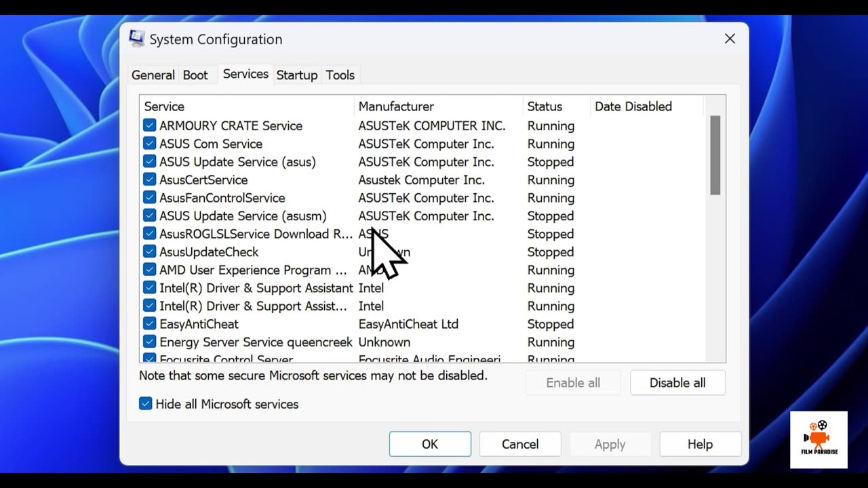This screenshot has width=868, height=488.
Task: Click the Stopped status of EasyAntiCheat
Action: tap(551, 324)
